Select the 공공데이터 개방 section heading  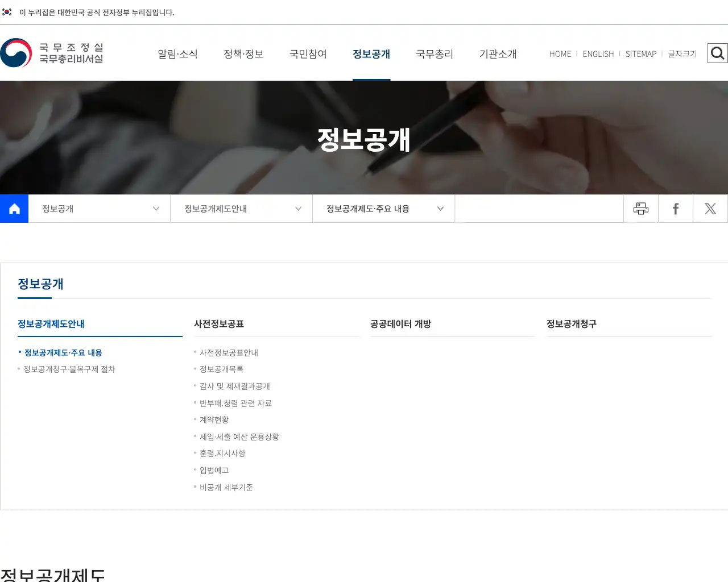pyautogui.click(x=401, y=324)
